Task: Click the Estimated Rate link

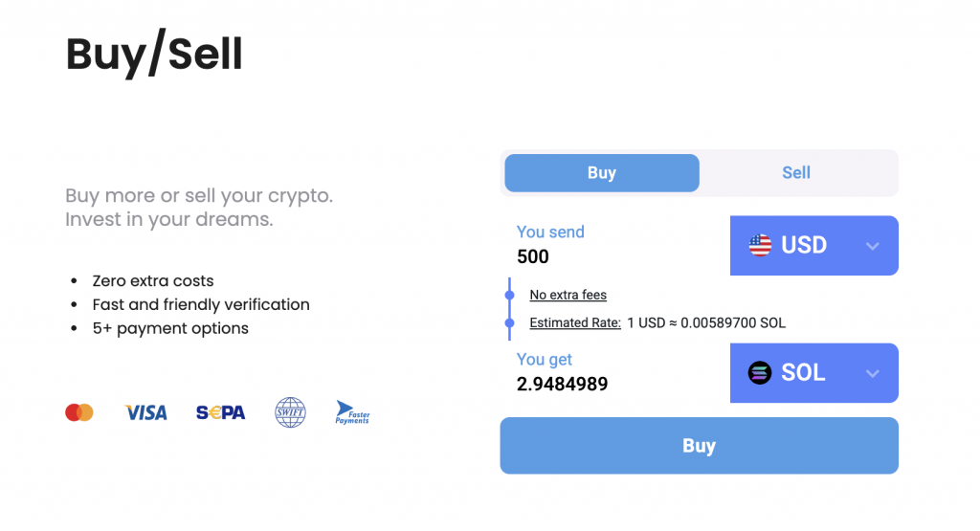Action: click(x=575, y=322)
